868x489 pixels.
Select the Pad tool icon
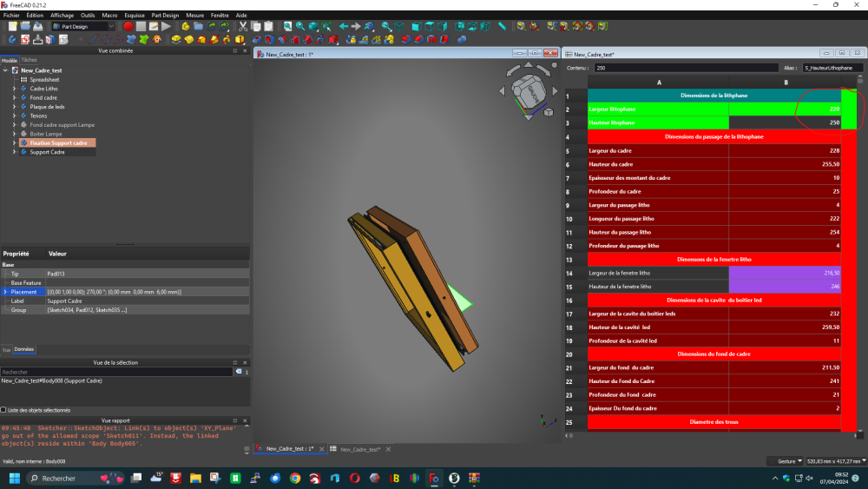(x=176, y=39)
